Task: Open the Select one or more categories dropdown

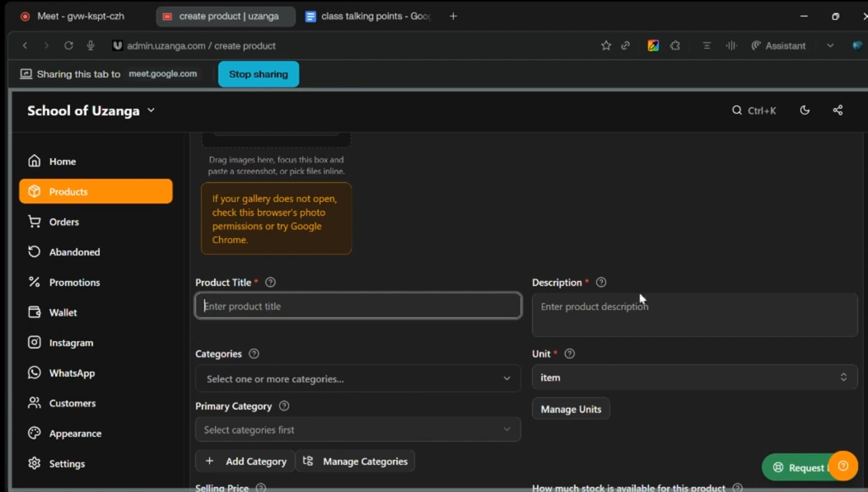Action: pyautogui.click(x=358, y=378)
